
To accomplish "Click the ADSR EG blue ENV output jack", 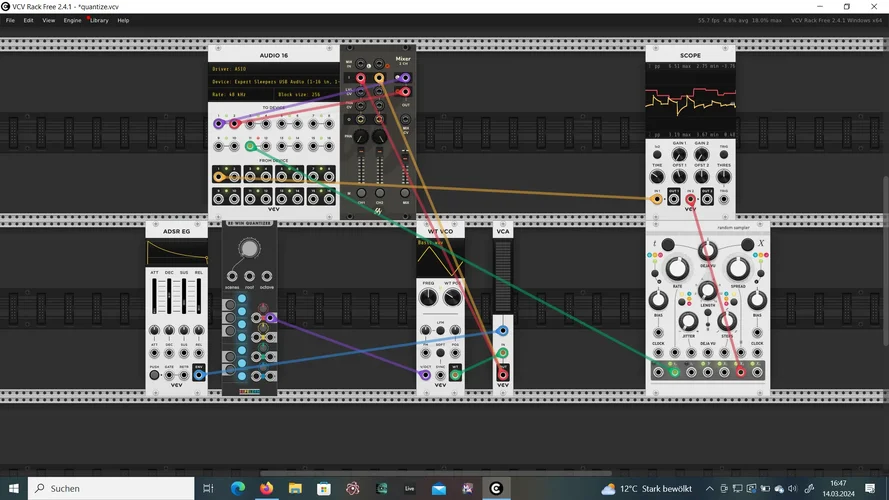I will (198, 375).
